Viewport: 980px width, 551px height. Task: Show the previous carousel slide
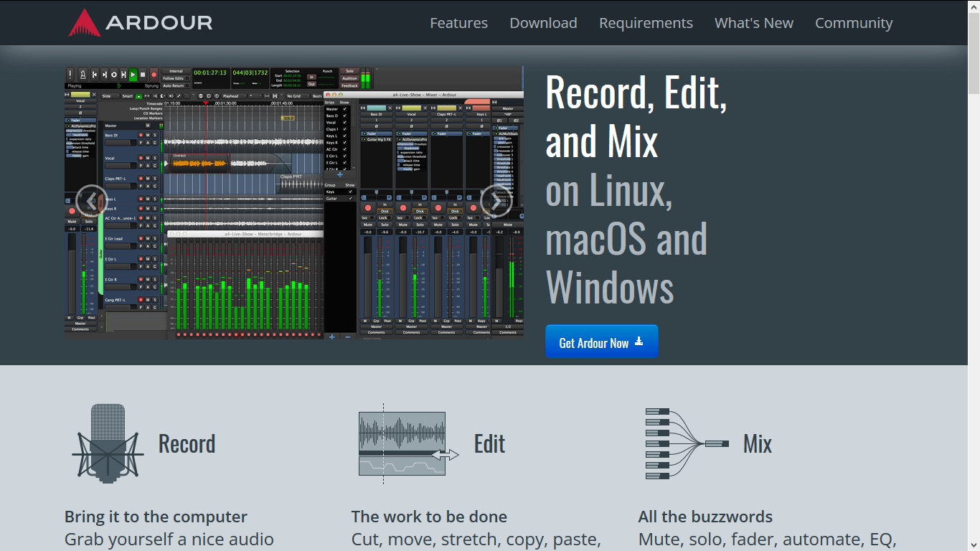[91, 201]
